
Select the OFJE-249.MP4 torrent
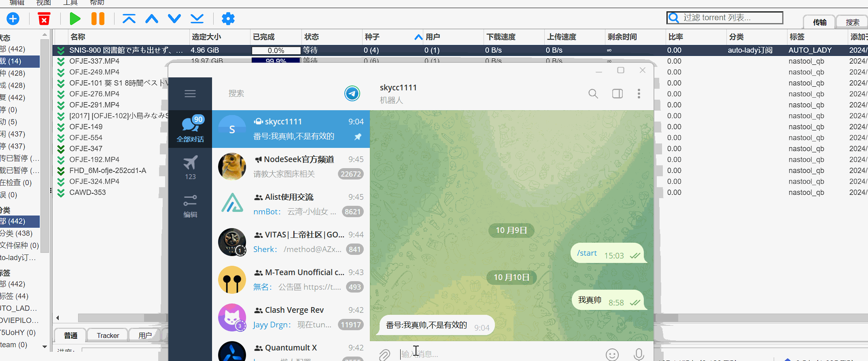click(x=94, y=72)
